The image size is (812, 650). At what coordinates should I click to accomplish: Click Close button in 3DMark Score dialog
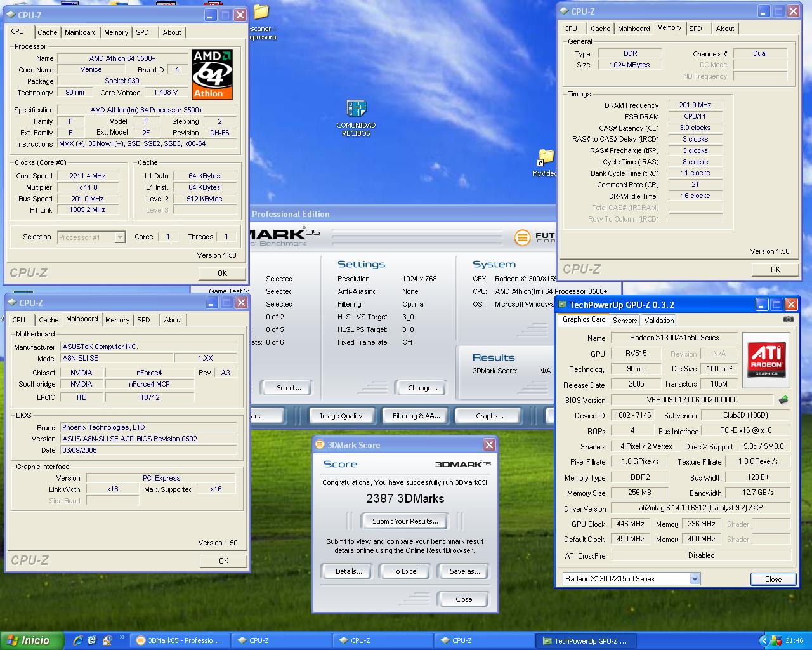tap(464, 599)
